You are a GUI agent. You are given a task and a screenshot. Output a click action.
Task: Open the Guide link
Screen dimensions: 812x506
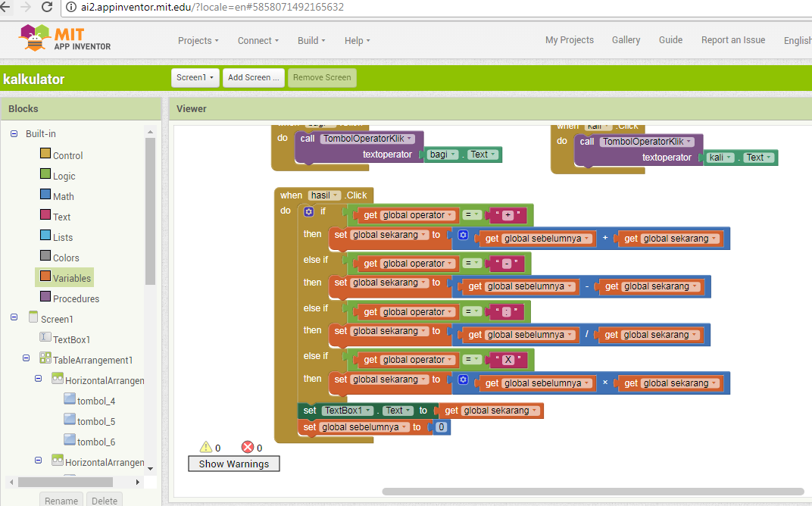coord(670,40)
